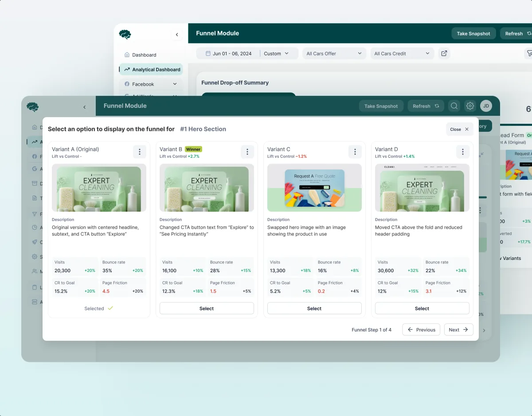
Task: Click 'Funnel Step 1 of 4' text
Action: 372,330
